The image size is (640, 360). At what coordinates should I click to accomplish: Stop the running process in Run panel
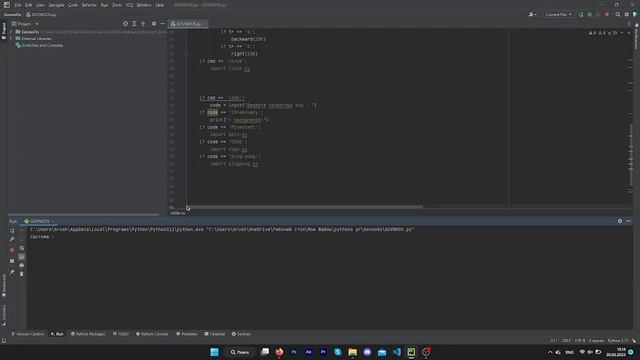[x=12, y=250]
